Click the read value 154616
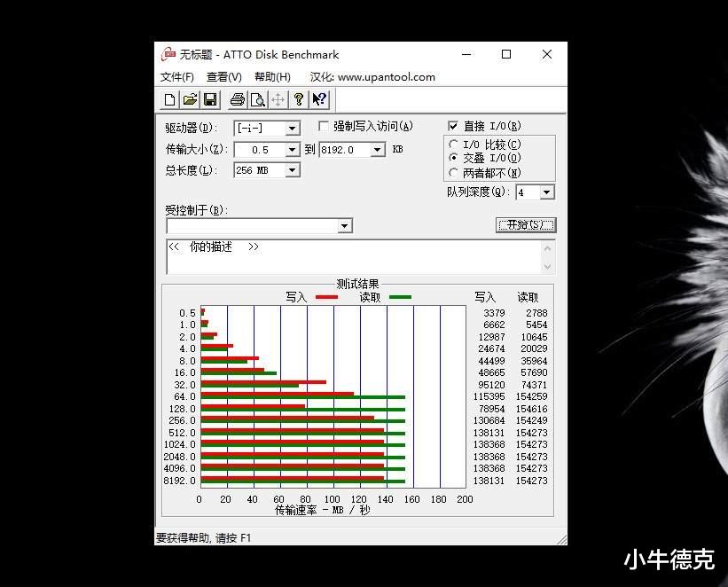Screen dimensions: 728x587 532,409
